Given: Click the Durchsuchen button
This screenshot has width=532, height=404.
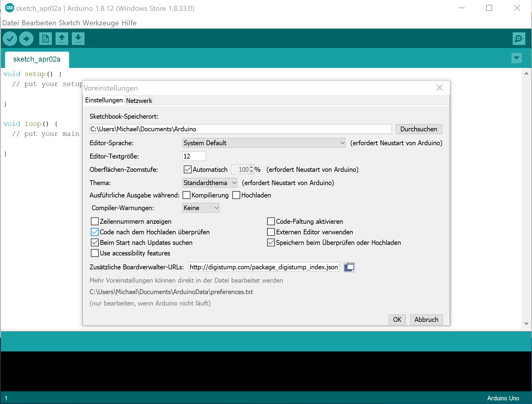Looking at the screenshot, I should [x=419, y=129].
